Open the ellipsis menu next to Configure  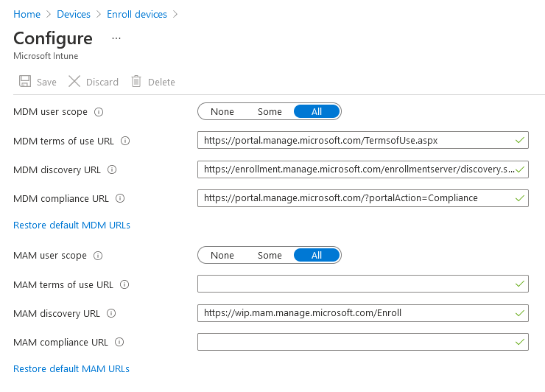[116, 38]
